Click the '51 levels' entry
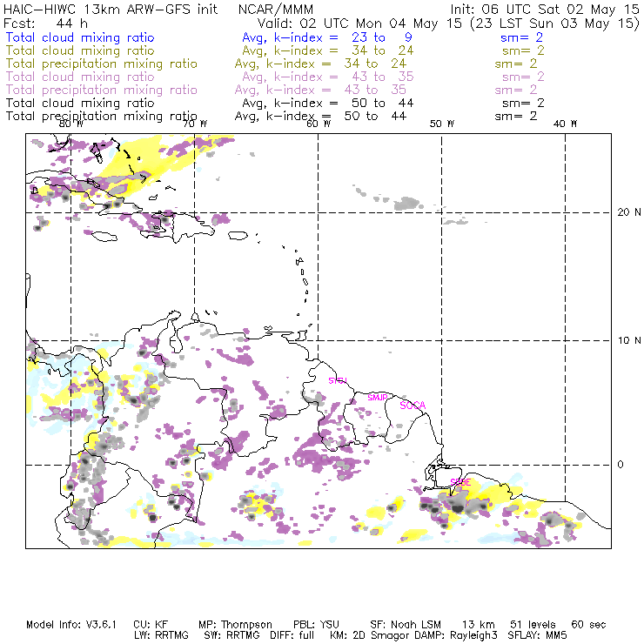This screenshot has width=644, height=644. tap(533, 625)
